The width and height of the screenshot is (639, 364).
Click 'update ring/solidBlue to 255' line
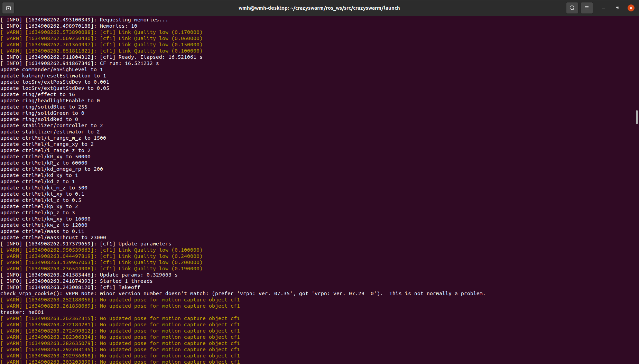(44, 107)
